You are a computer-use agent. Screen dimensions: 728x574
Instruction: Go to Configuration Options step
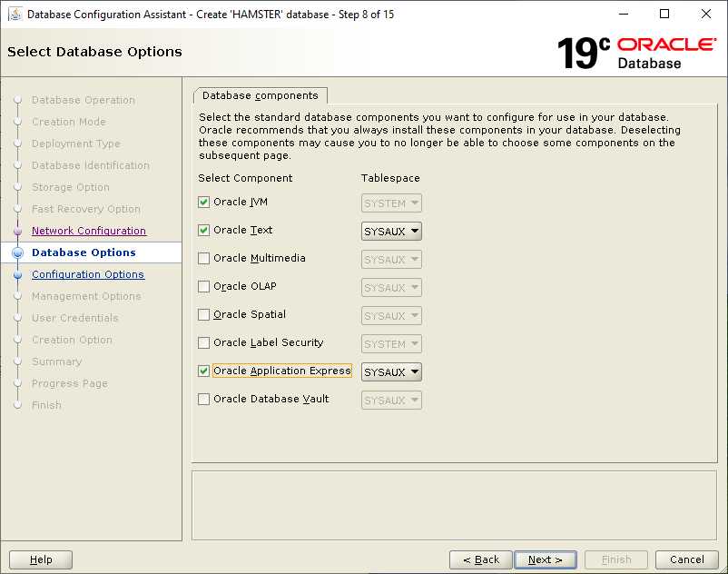(88, 274)
